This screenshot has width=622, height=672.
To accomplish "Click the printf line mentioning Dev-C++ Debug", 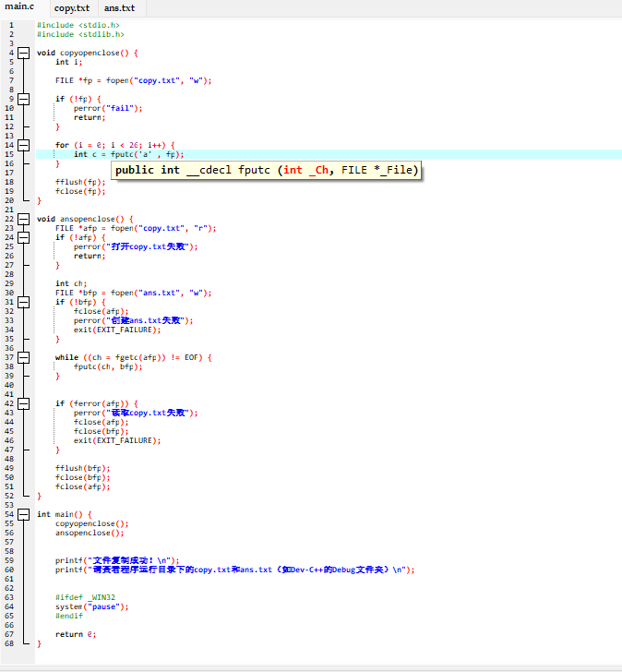I will pos(234,570).
